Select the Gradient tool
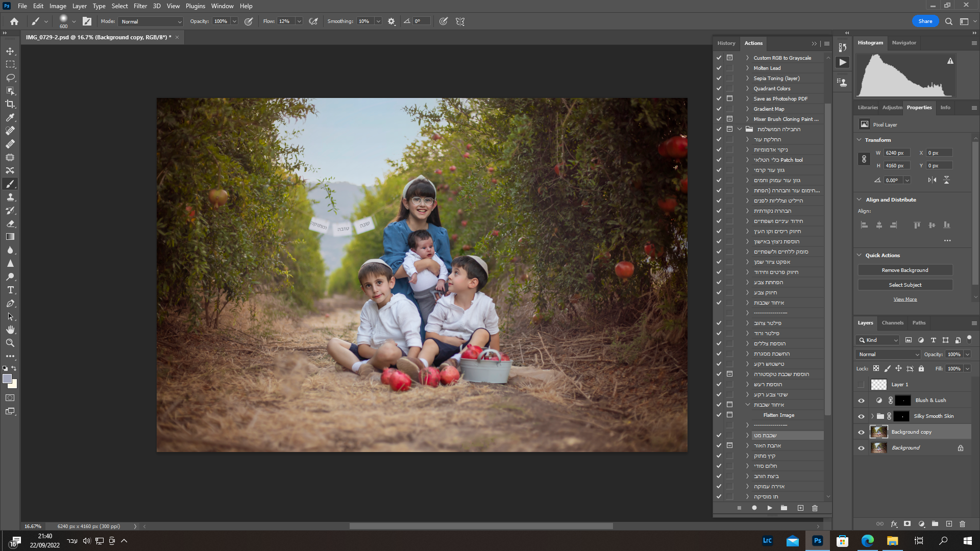980x551 pixels. point(10,237)
